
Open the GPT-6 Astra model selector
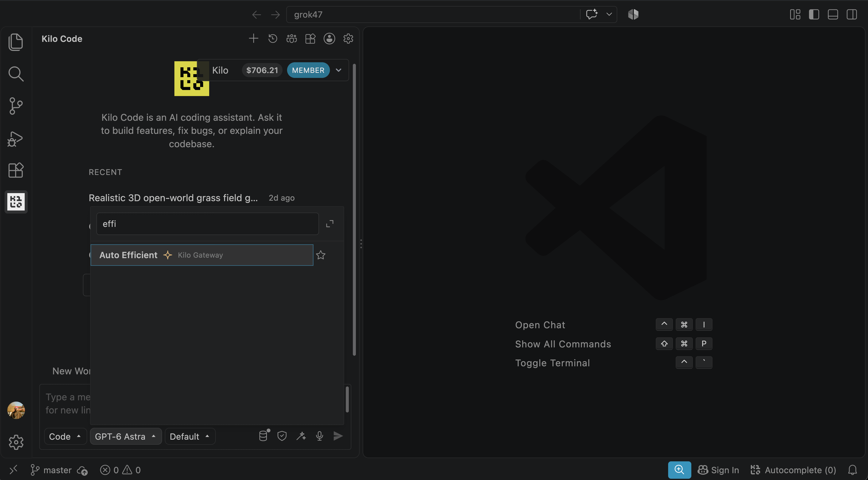(x=126, y=436)
